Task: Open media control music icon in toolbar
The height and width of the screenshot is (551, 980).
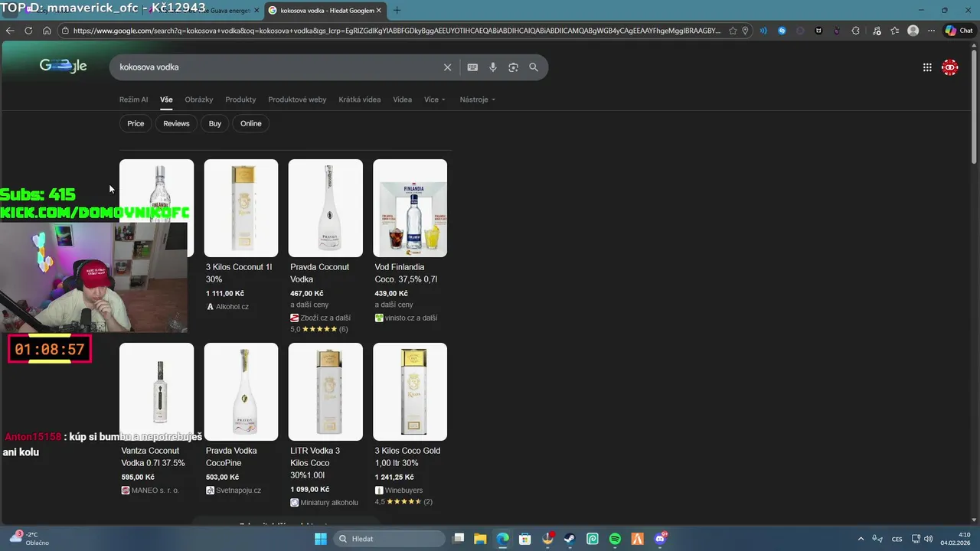Action: [876, 31]
